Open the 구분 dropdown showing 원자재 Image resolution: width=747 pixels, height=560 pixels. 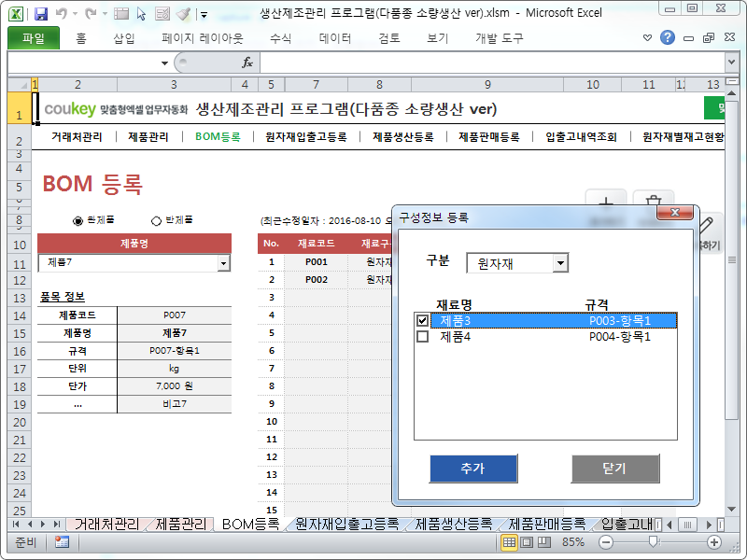pyautogui.click(x=560, y=263)
